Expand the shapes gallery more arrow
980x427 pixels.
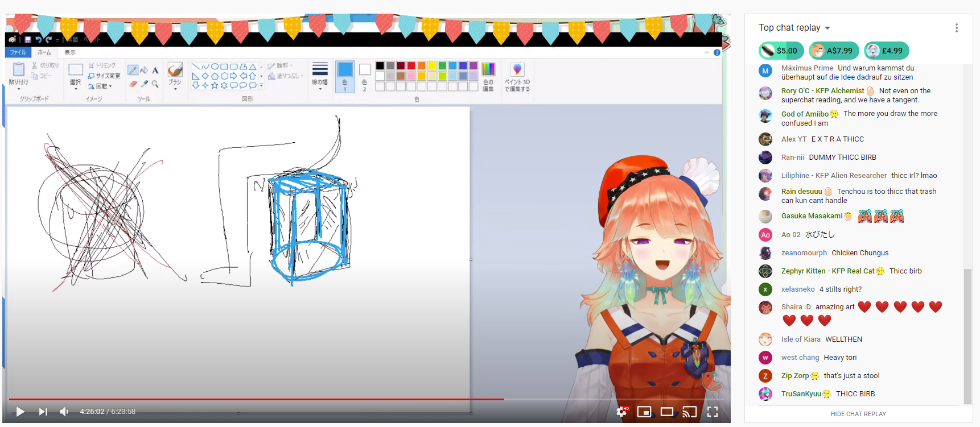tap(261, 85)
